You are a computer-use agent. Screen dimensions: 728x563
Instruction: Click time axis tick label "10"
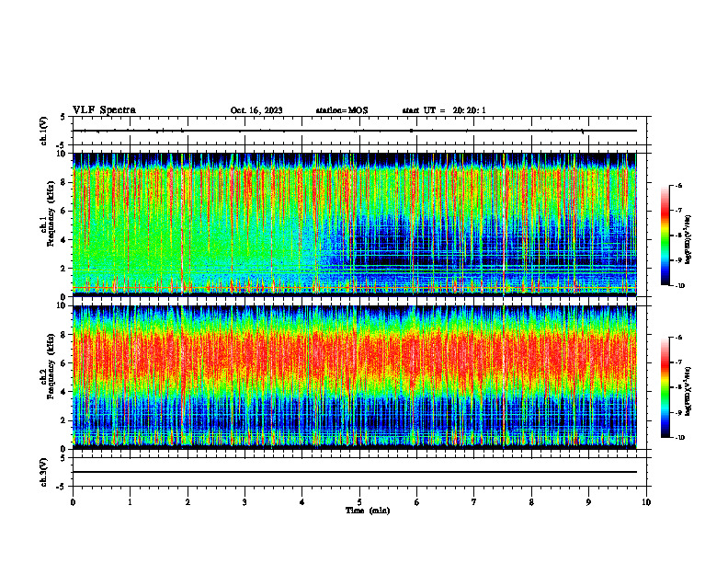click(x=646, y=502)
